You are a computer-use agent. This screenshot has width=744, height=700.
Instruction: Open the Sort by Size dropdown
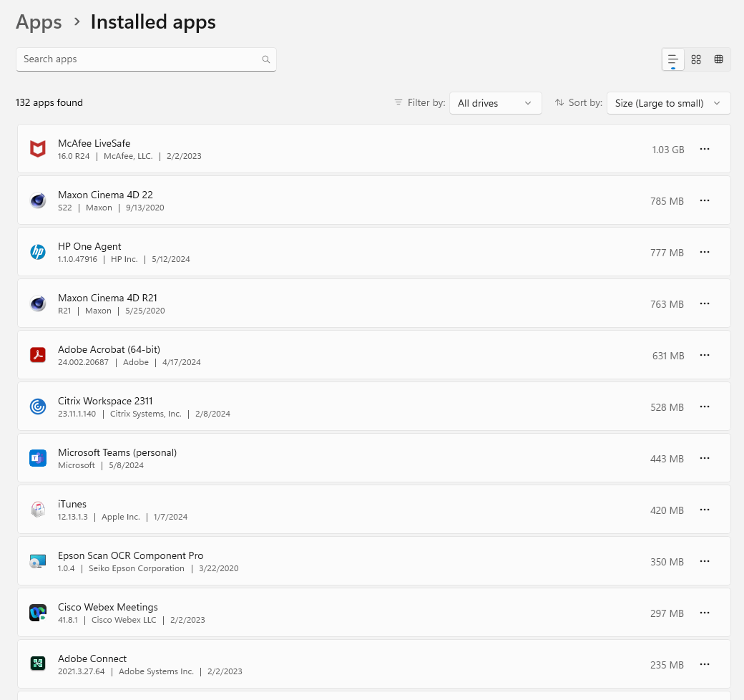[x=669, y=103]
